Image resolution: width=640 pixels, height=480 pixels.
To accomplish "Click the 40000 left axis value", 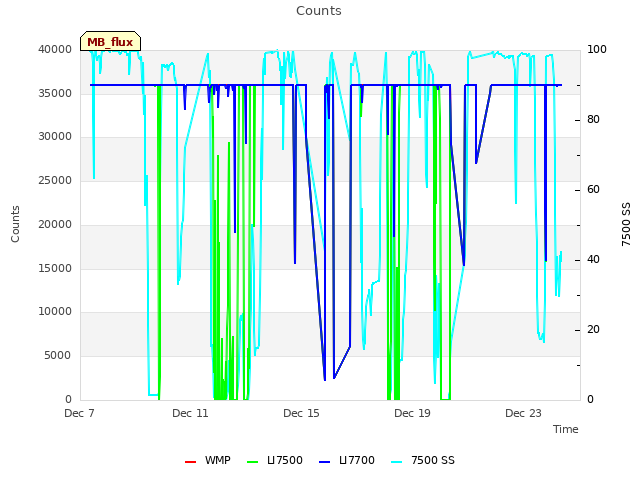I will point(55,49).
